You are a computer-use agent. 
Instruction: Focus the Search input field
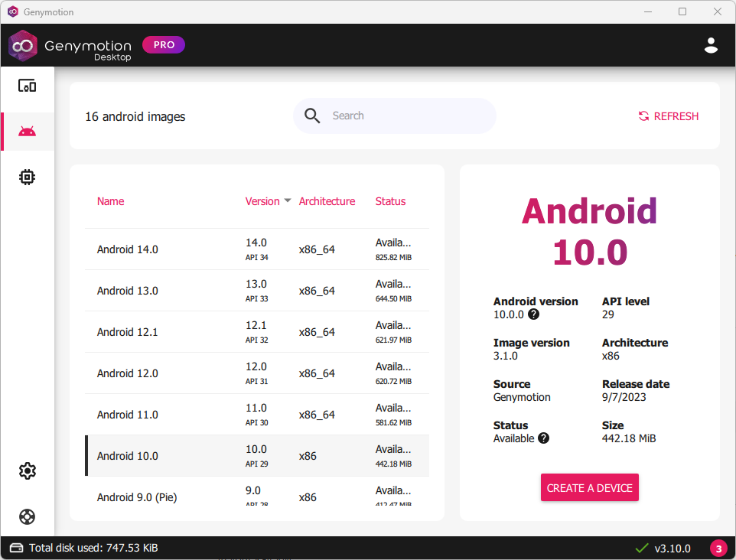point(394,116)
